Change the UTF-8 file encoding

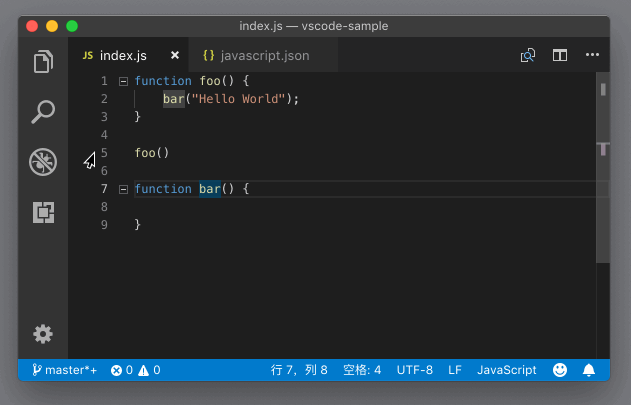[x=414, y=370]
